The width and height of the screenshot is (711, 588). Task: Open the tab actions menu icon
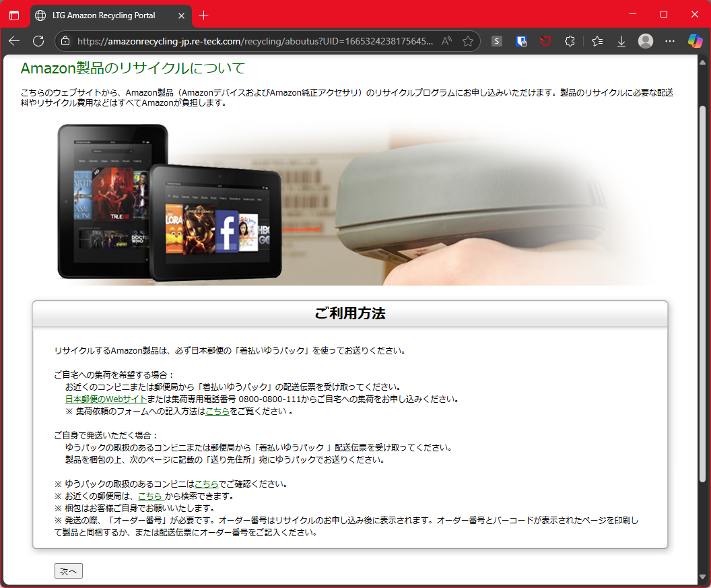point(14,15)
